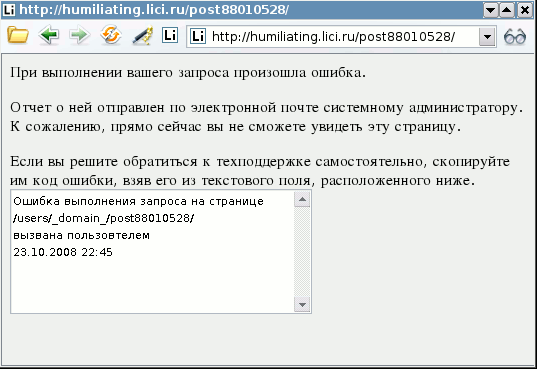The width and height of the screenshot is (537, 370).
Task: Open the folder icon in the toolbar
Action: pyautogui.click(x=18, y=35)
